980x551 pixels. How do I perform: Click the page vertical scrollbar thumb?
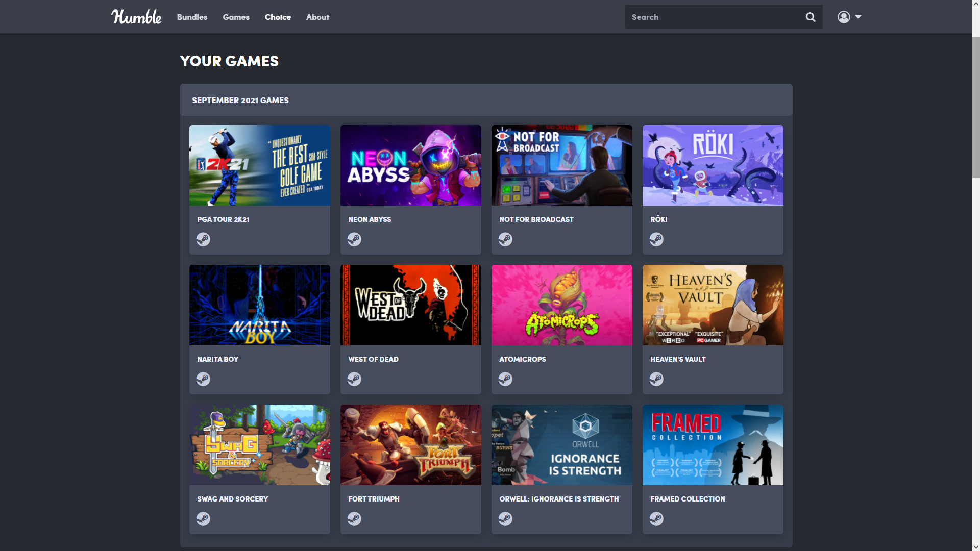(x=976, y=107)
